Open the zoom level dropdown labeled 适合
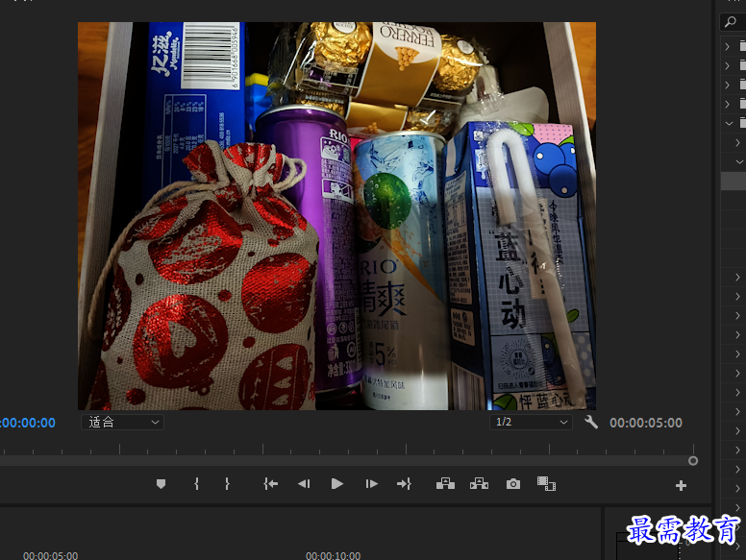The image size is (746, 560). click(122, 422)
